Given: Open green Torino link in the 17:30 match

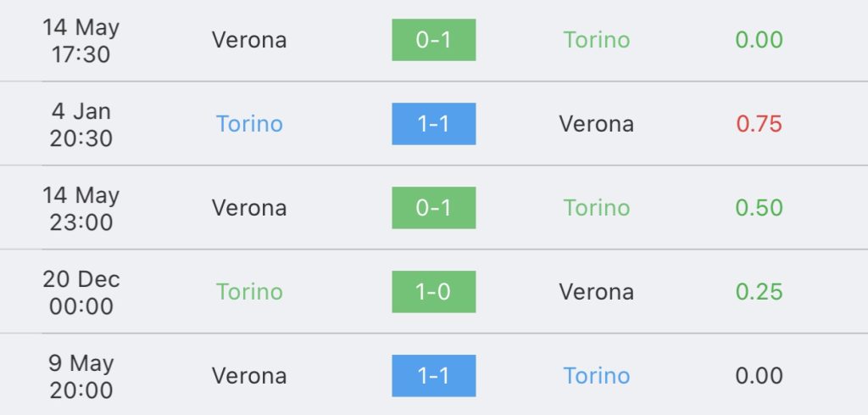Looking at the screenshot, I should pyautogui.click(x=596, y=40).
